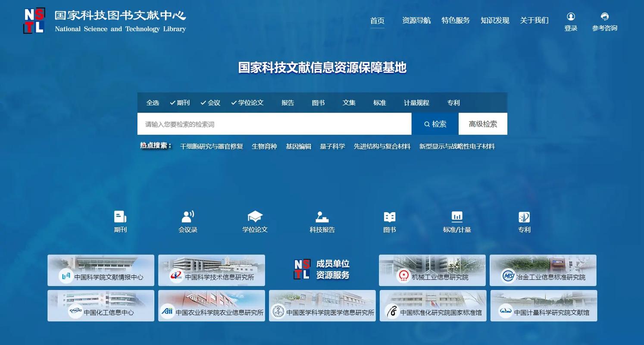Search hot topic 干细胞研究与器官修复
The width and height of the screenshot is (644, 345).
click(x=212, y=146)
